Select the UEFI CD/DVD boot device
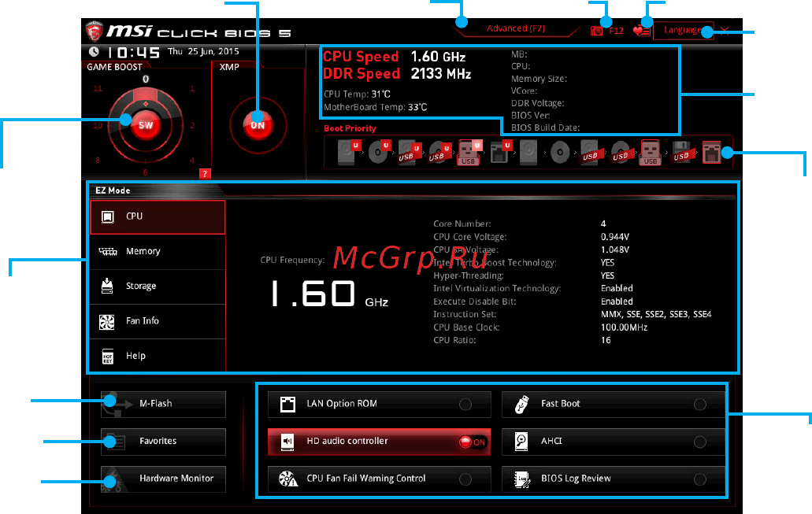Screen dimensions: 812x514 click(378, 152)
